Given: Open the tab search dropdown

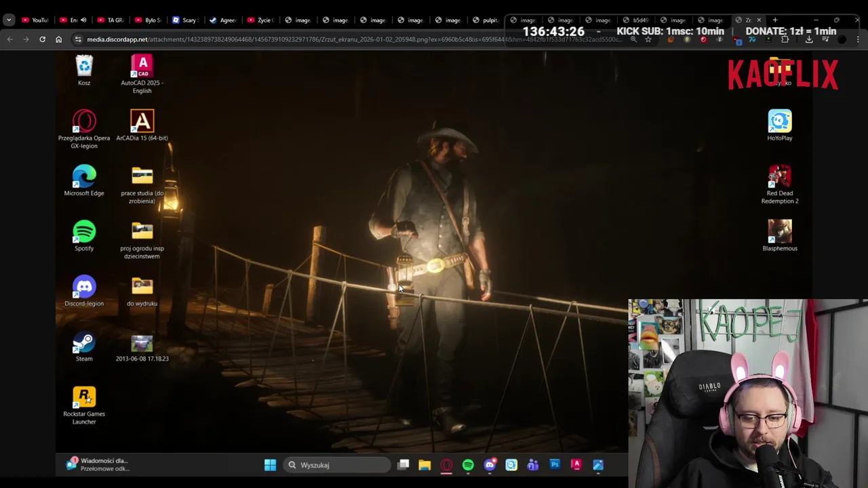Looking at the screenshot, I should [9, 20].
